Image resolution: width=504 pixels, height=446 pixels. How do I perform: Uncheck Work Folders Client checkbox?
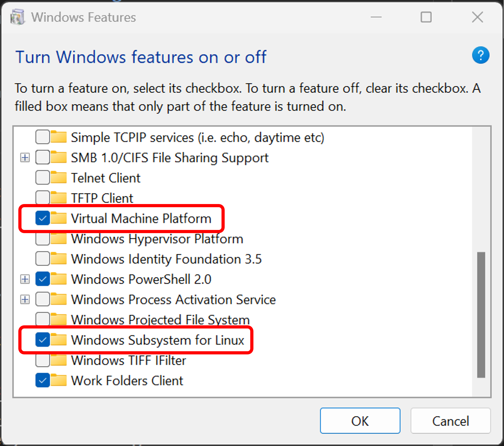[x=43, y=380]
